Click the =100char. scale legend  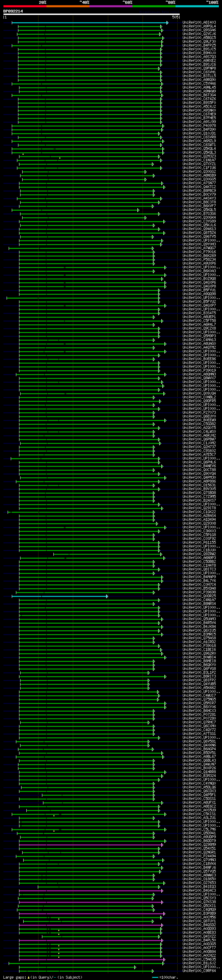[x=165, y=977]
